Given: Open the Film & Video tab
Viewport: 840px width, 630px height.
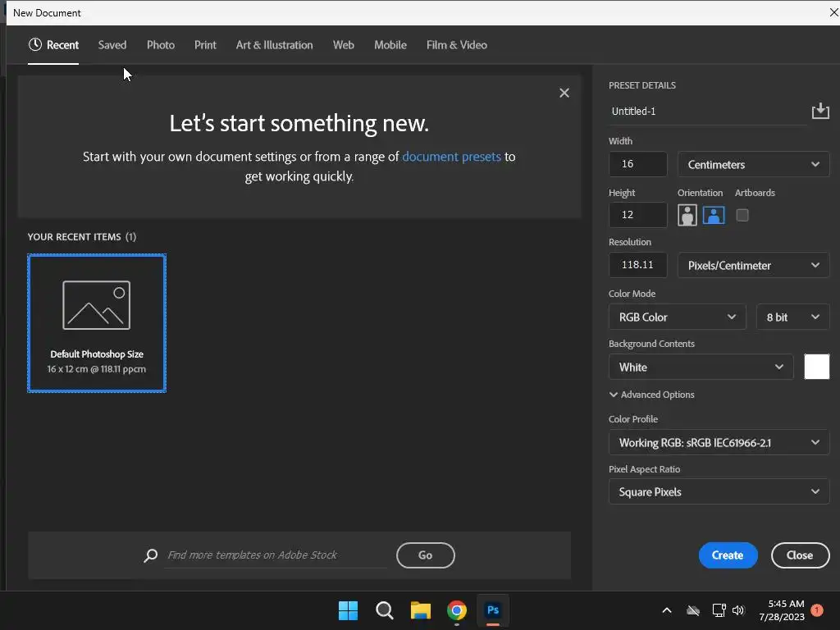Looking at the screenshot, I should 456,45.
